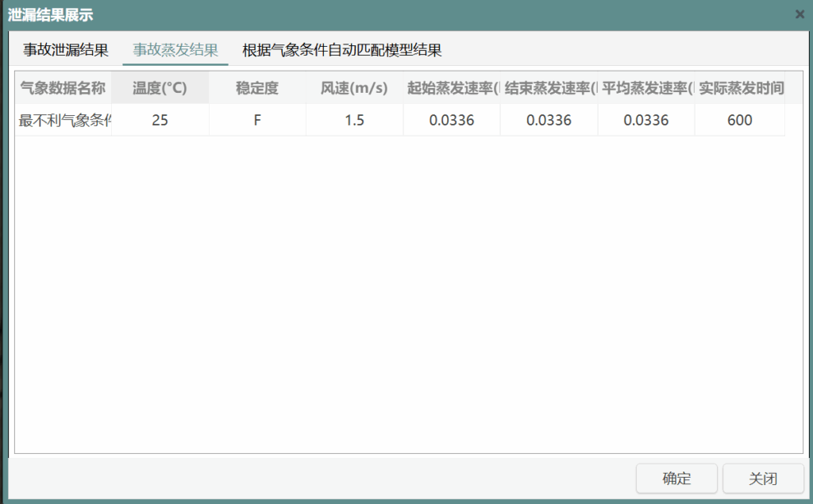Viewport: 813px width, 504px height.
Task: Click the 温度(°C) column header
Action: pos(160,88)
